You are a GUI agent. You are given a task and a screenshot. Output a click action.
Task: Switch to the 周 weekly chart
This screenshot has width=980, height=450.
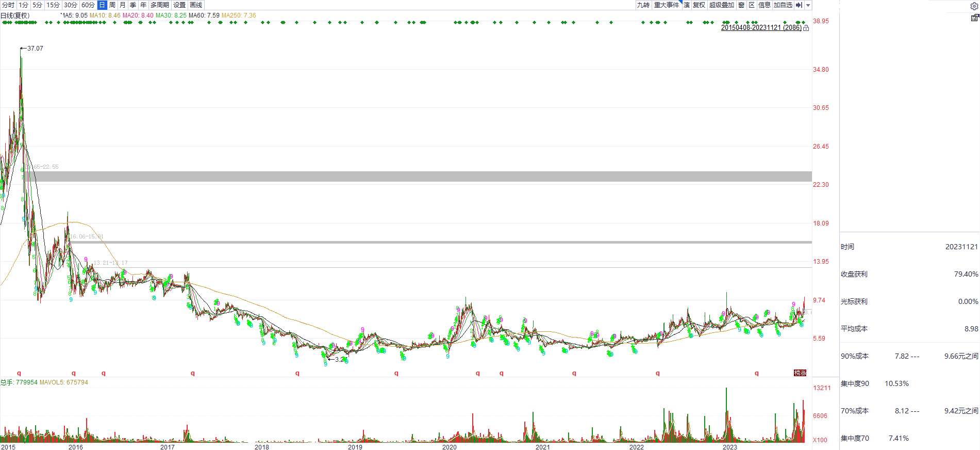point(112,5)
